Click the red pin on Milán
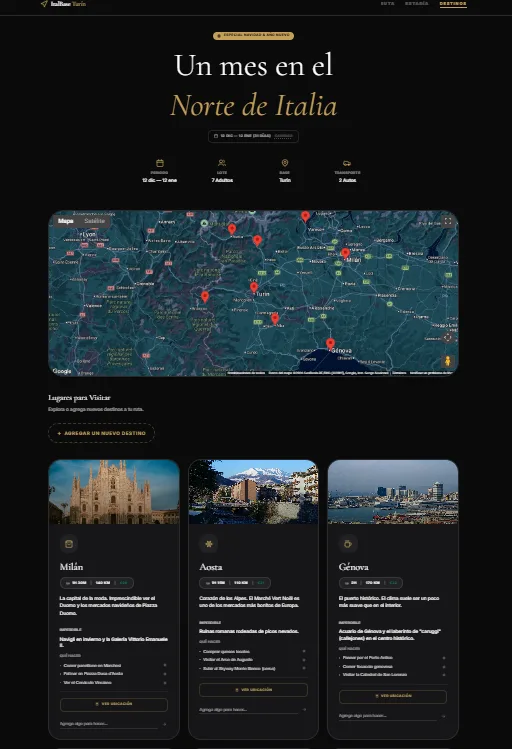The width and height of the screenshot is (512, 749). click(x=345, y=254)
